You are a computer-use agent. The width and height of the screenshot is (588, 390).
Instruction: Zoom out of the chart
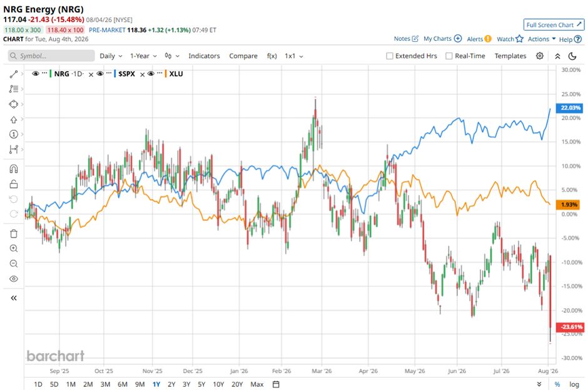click(x=14, y=264)
